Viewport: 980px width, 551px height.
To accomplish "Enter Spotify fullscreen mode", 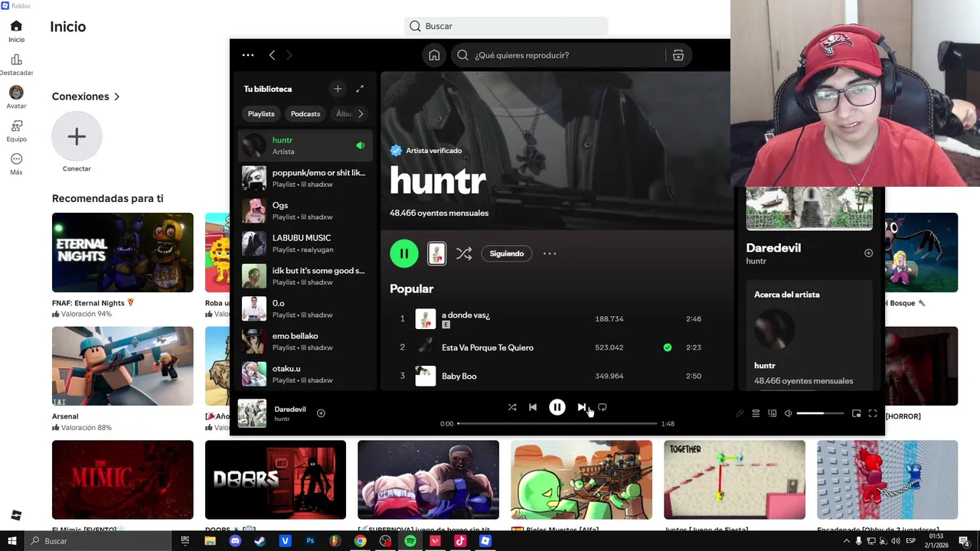I will (x=873, y=413).
